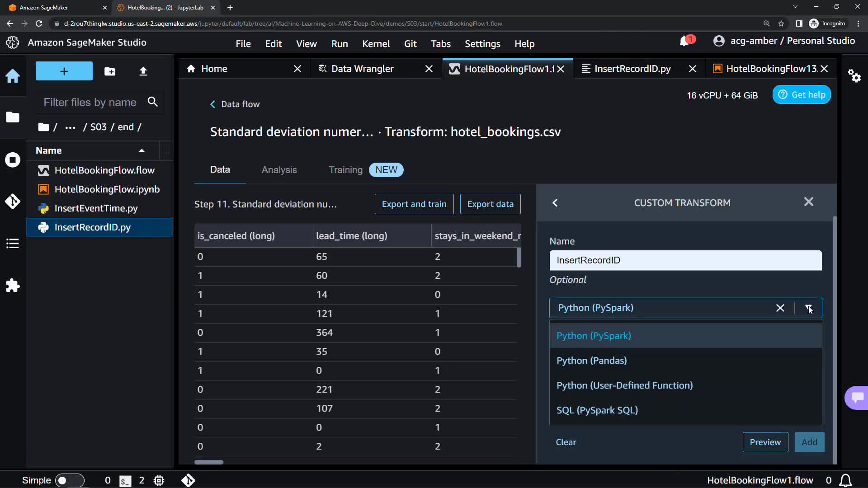
Task: Open the Extensions puzzle-piece icon
Action: [x=13, y=286]
